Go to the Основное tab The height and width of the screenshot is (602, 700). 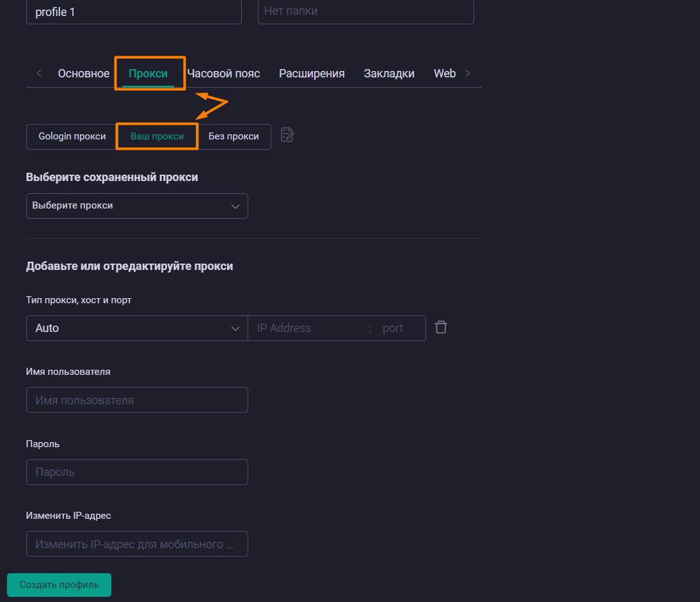click(x=83, y=73)
